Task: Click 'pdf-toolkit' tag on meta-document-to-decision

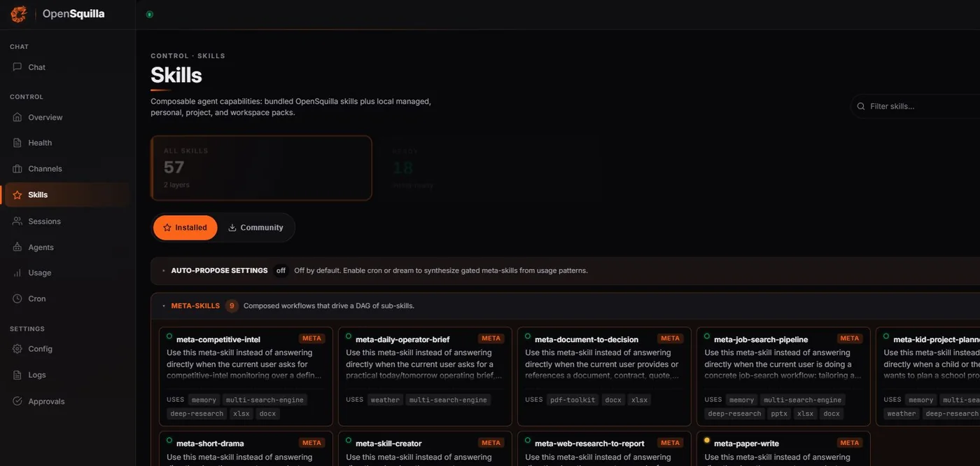Action: pyautogui.click(x=573, y=400)
